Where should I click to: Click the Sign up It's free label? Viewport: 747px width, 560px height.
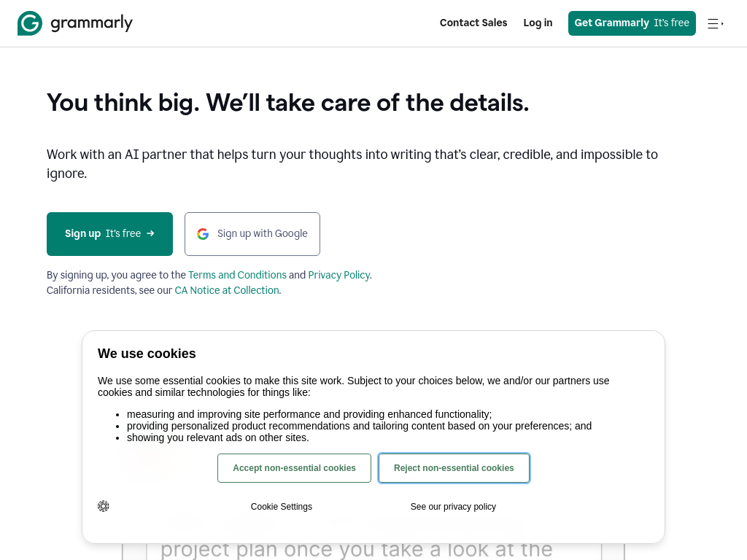coord(103,234)
